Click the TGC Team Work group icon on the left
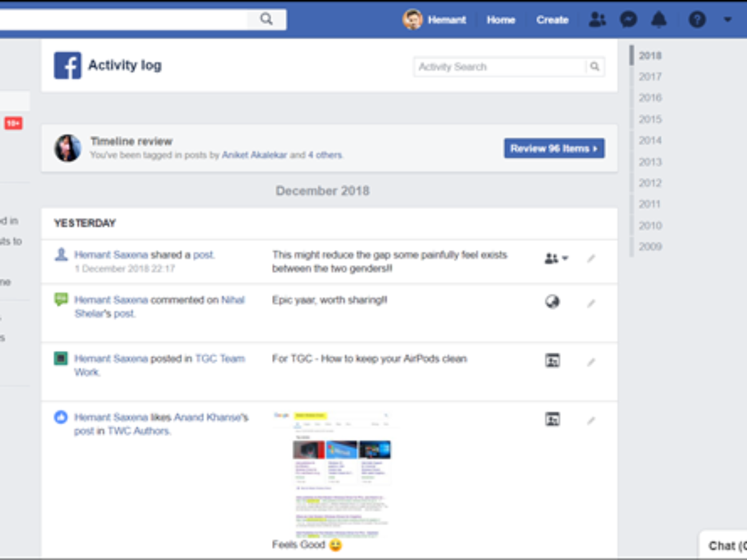The height and width of the screenshot is (560, 747). click(61, 358)
